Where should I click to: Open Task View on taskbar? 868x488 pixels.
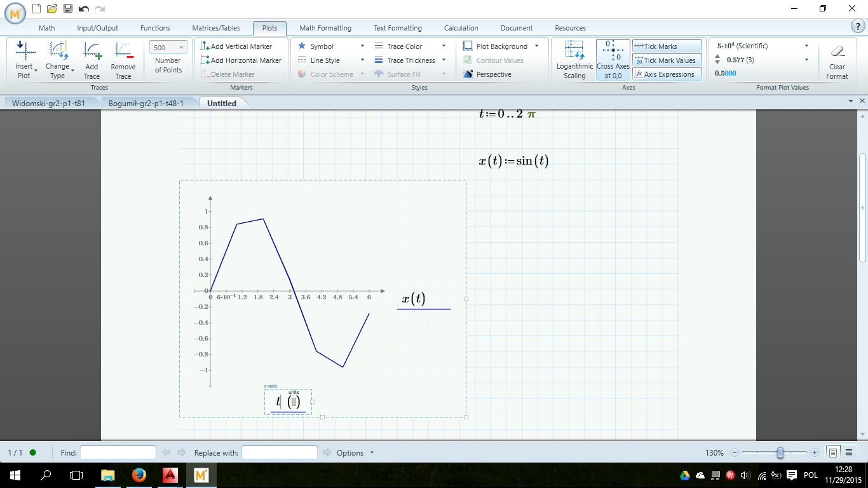click(76, 475)
